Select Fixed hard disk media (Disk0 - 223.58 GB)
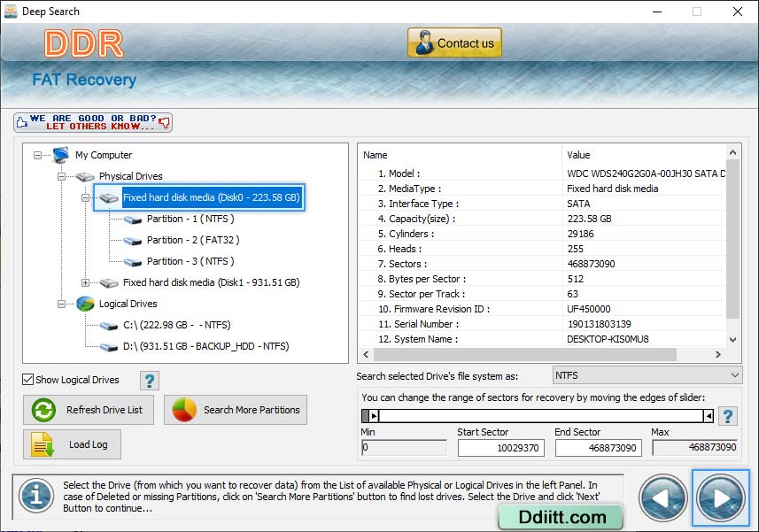759x532 pixels. point(212,197)
